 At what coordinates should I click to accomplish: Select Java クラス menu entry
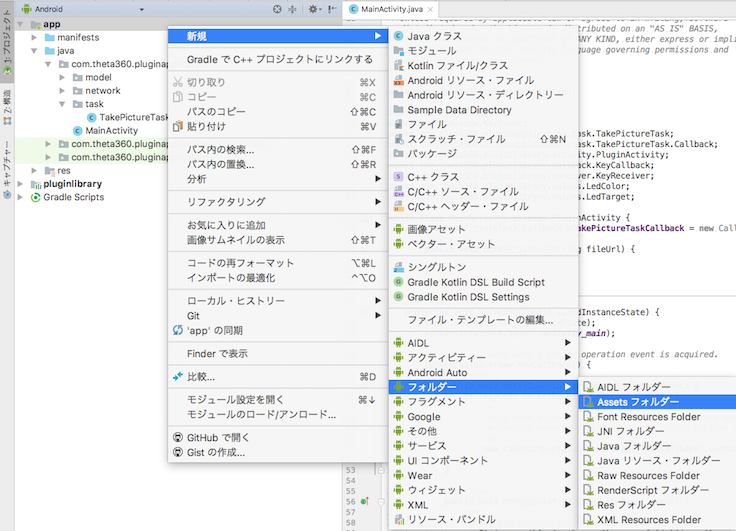click(x=434, y=36)
